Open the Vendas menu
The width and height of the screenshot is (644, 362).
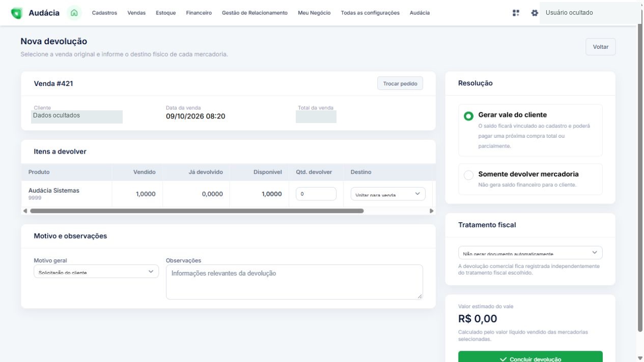pyautogui.click(x=136, y=13)
